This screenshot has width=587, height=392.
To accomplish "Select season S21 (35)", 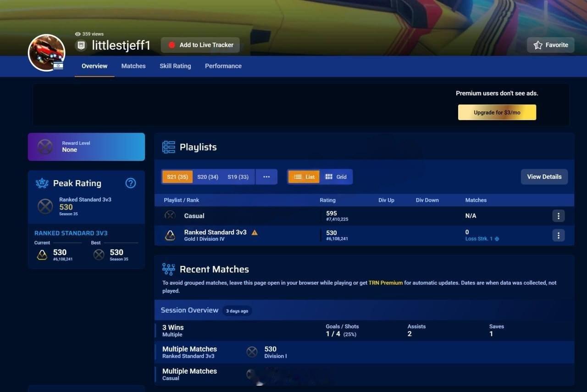I will click(177, 177).
